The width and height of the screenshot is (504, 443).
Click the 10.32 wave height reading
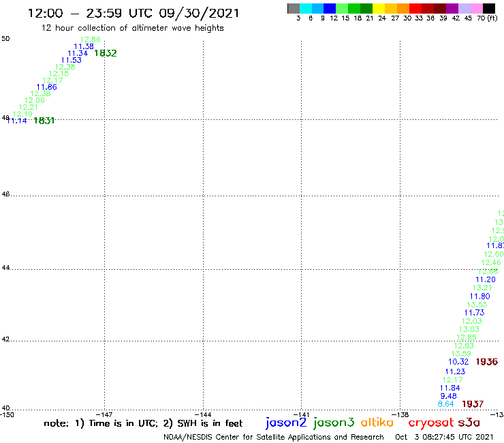tap(458, 362)
